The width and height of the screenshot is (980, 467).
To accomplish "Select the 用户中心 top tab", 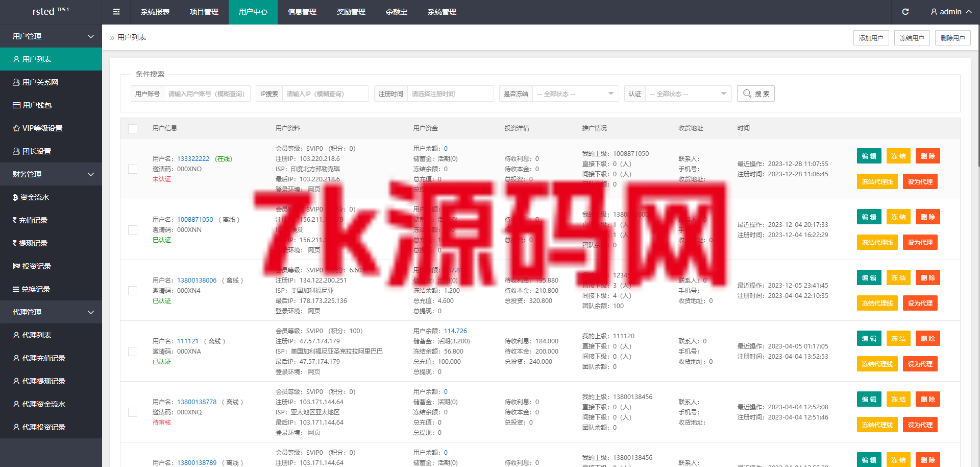I will point(253,12).
